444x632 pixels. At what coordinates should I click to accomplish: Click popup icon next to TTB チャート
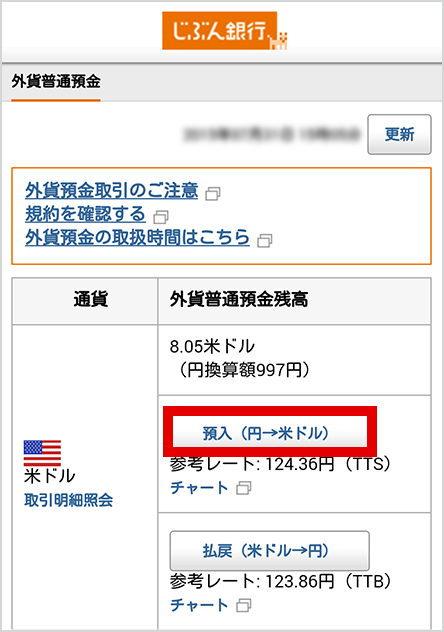[x=244, y=605]
